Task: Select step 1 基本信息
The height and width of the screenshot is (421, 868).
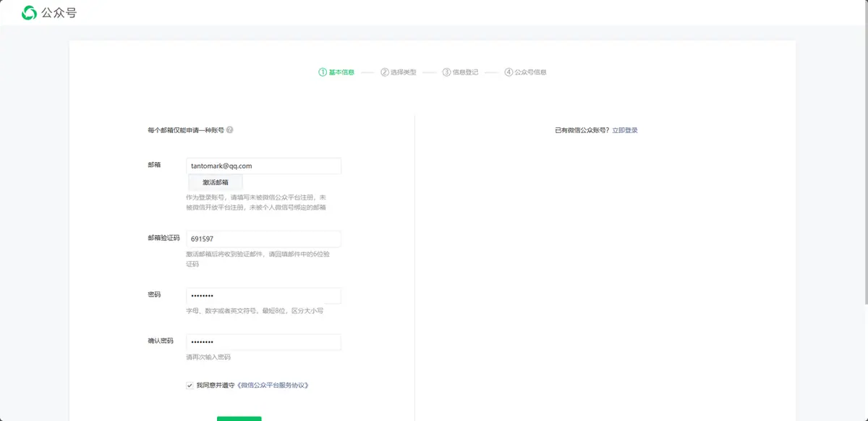Action: click(x=336, y=72)
